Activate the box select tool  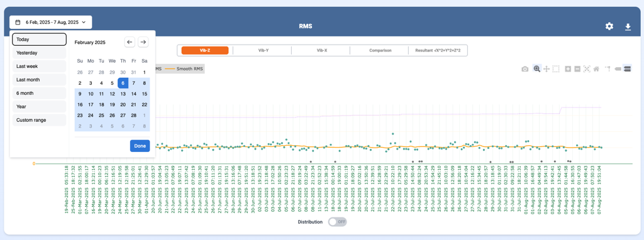point(556,69)
